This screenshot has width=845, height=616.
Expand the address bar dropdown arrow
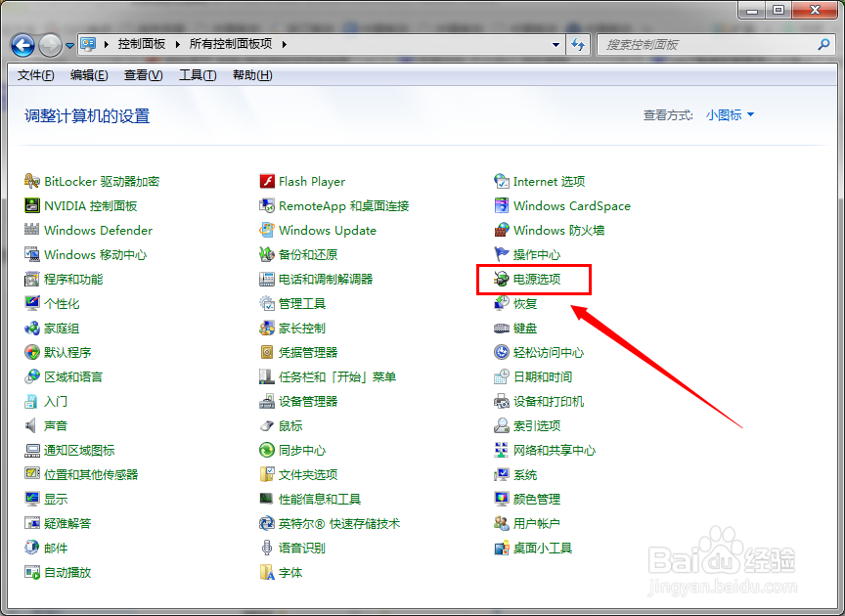(555, 44)
